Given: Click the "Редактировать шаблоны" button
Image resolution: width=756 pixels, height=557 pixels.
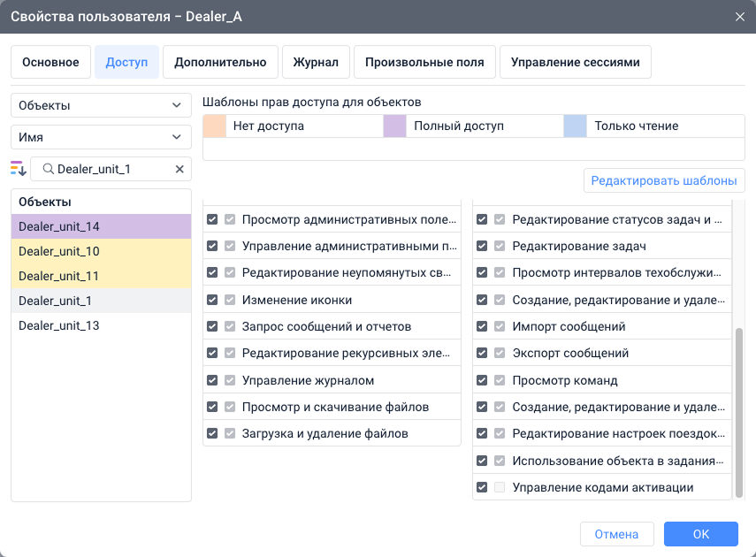Looking at the screenshot, I should pos(663,180).
